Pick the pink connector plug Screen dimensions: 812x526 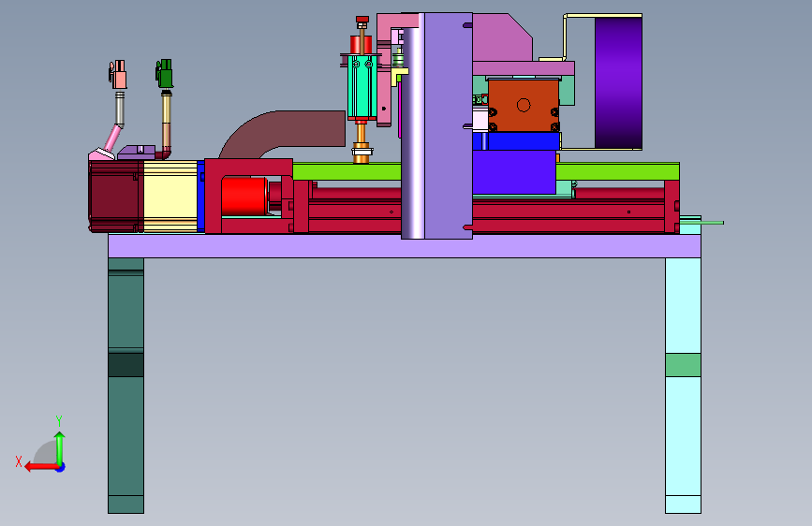coord(119,75)
